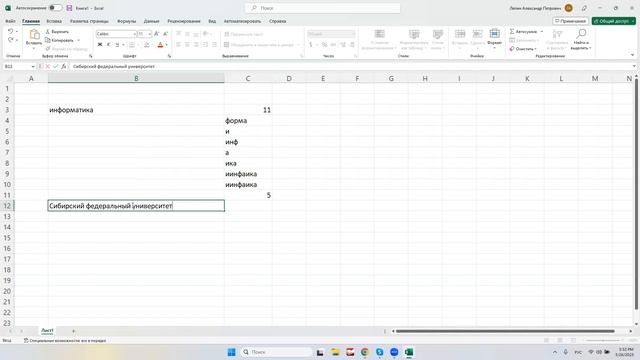Image resolution: width=640 pixels, height=360 pixels.
Task: Click the pen icon next to avatar
Action: point(584,8)
